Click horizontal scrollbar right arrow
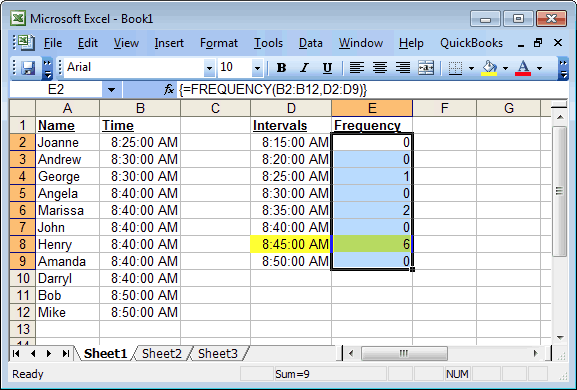This screenshot has height=390, width=577. click(x=536, y=354)
